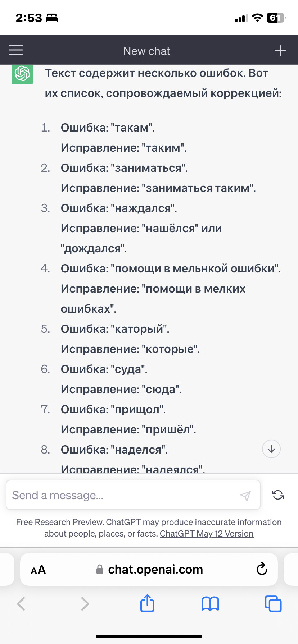298x644 pixels.
Task: Open Safari share sheet
Action: [147, 603]
